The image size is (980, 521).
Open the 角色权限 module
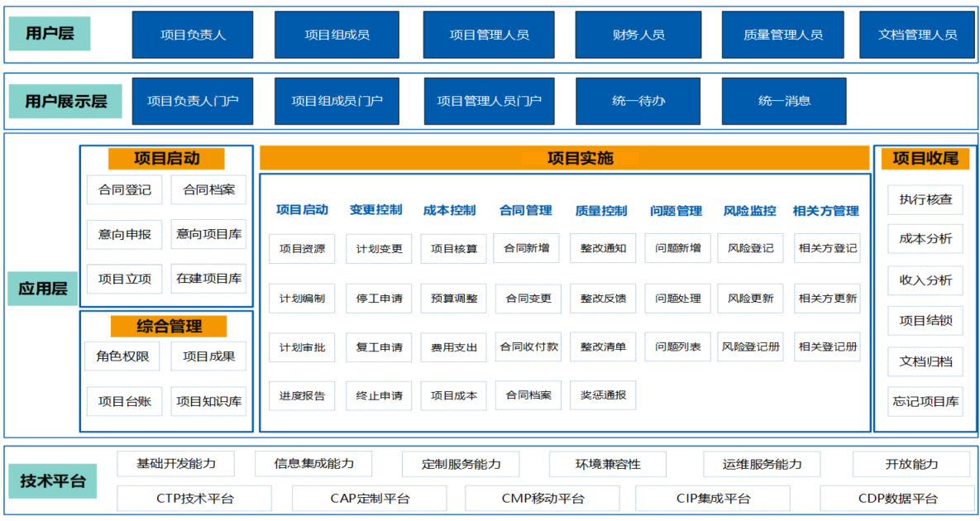tap(124, 356)
